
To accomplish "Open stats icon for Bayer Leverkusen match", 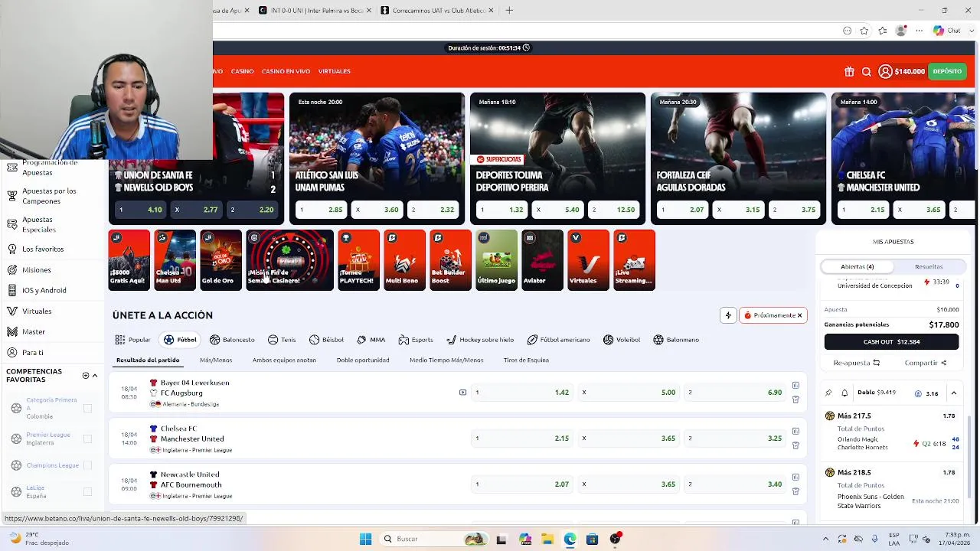I will [x=795, y=386].
